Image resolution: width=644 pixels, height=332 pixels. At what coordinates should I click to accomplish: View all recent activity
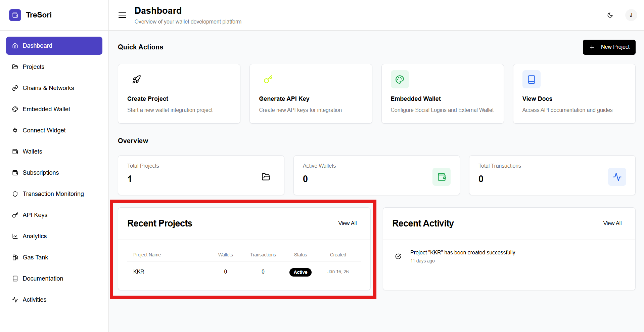(612, 223)
